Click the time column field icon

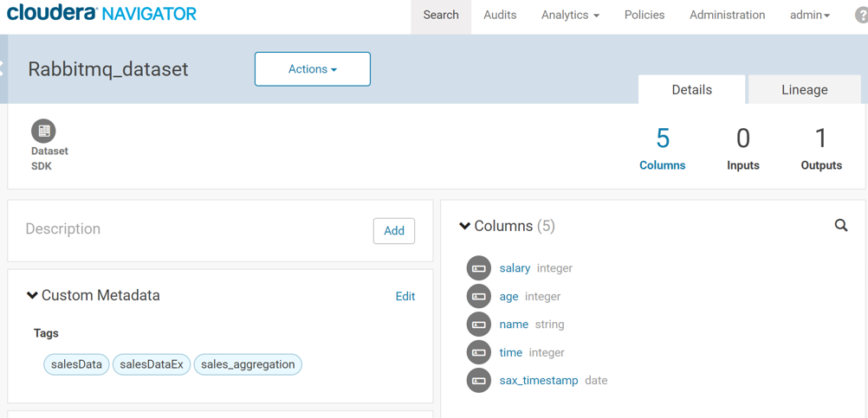478,352
